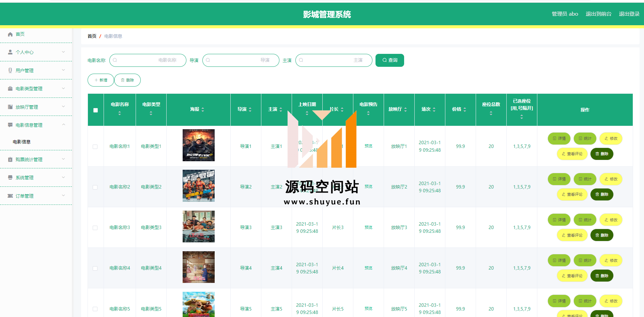Click the 电影名称 search input field

tap(148, 60)
